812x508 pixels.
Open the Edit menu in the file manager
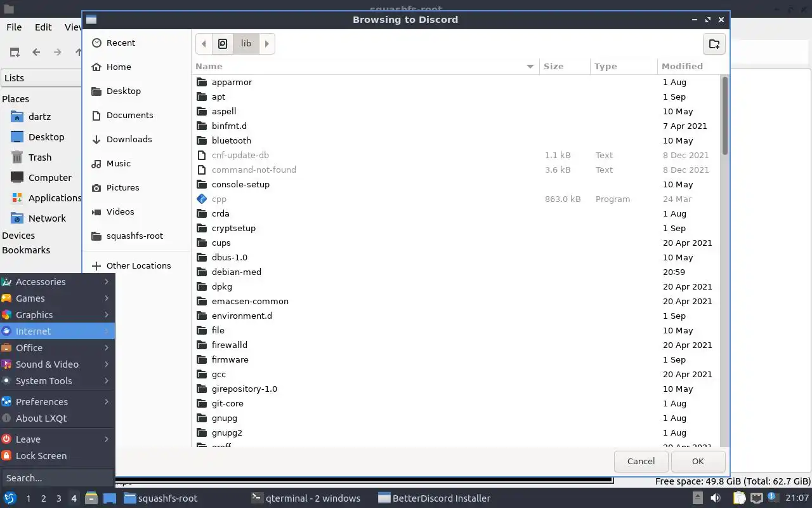[x=43, y=27]
